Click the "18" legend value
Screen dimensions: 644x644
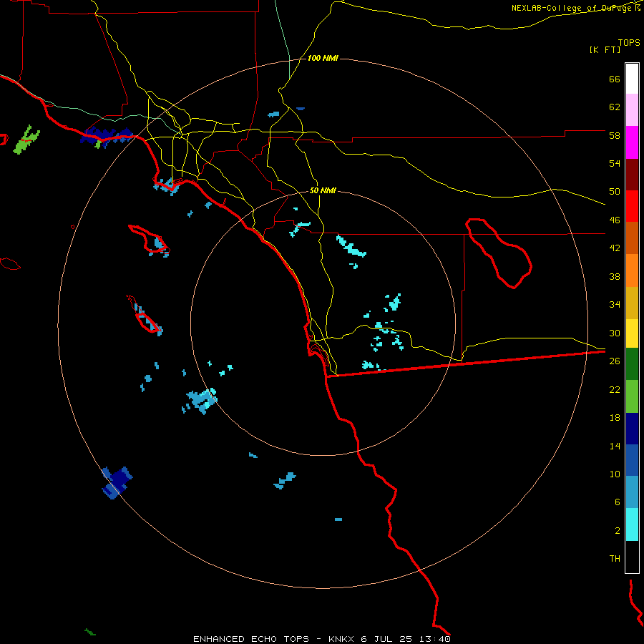[615, 418]
